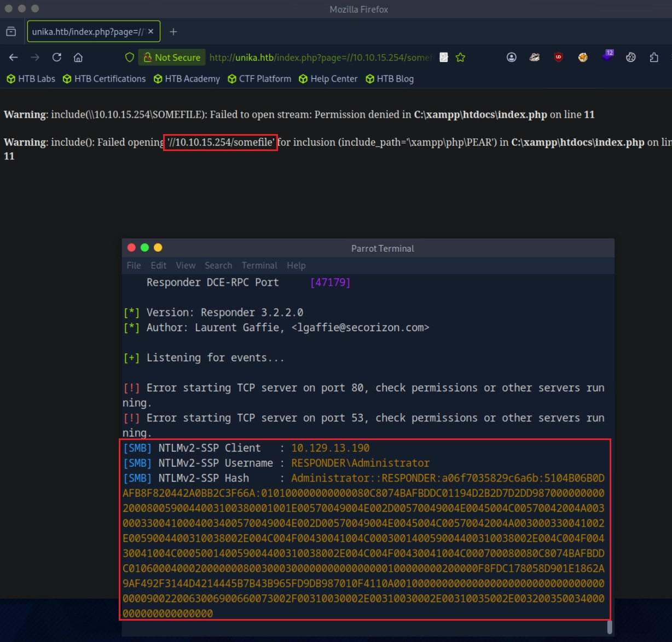The height and width of the screenshot is (642, 672).
Task: Open the Search menu in Parrot Terminal
Action: coord(218,265)
